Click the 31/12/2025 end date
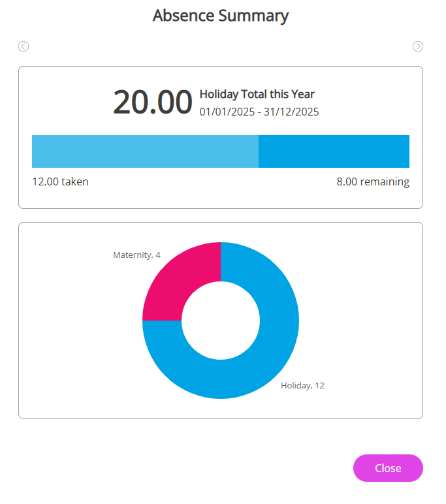The width and height of the screenshot is (446, 504). (x=291, y=112)
